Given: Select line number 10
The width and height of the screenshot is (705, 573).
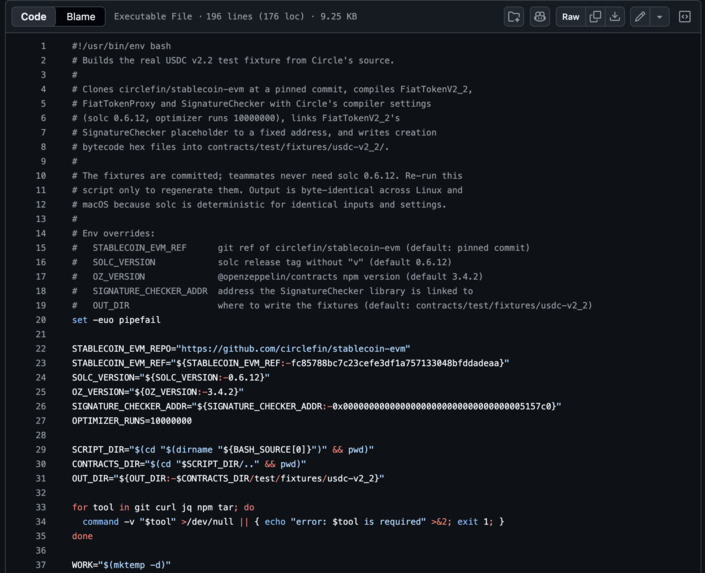Looking at the screenshot, I should 41,176.
